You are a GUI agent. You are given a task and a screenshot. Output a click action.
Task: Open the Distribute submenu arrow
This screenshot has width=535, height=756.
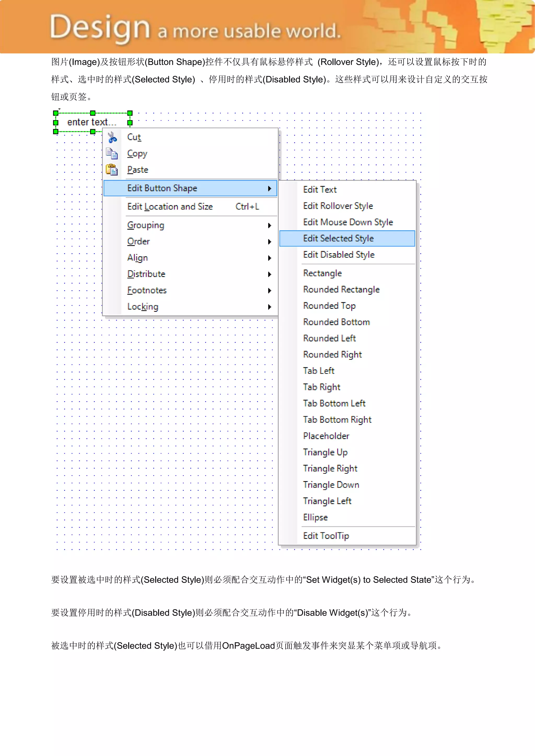270,274
